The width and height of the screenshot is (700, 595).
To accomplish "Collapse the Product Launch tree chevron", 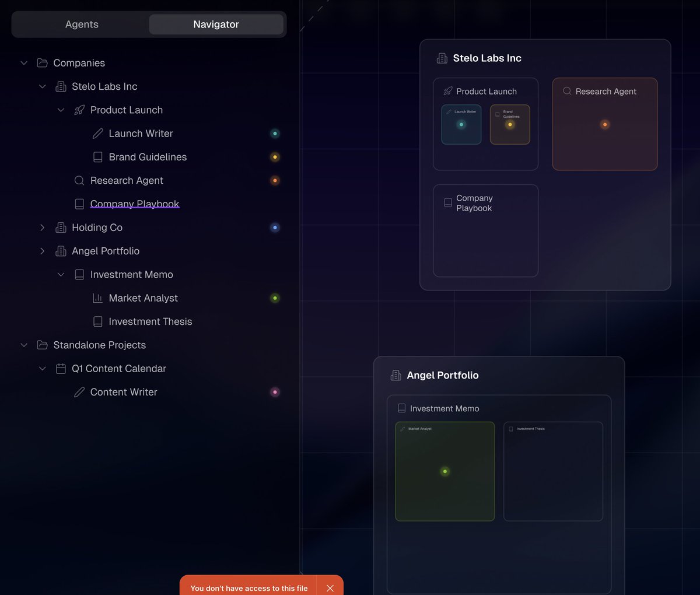I will [x=61, y=110].
